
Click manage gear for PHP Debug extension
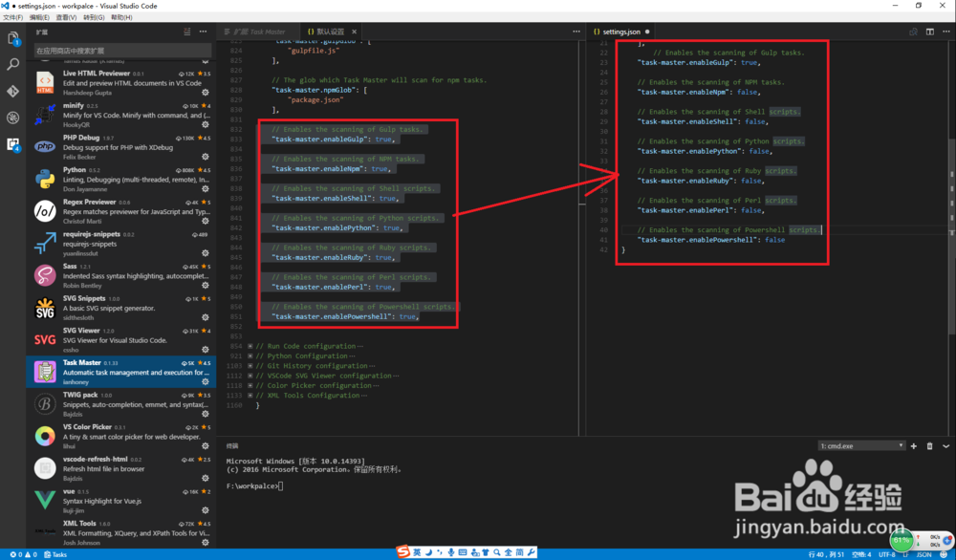click(x=206, y=158)
